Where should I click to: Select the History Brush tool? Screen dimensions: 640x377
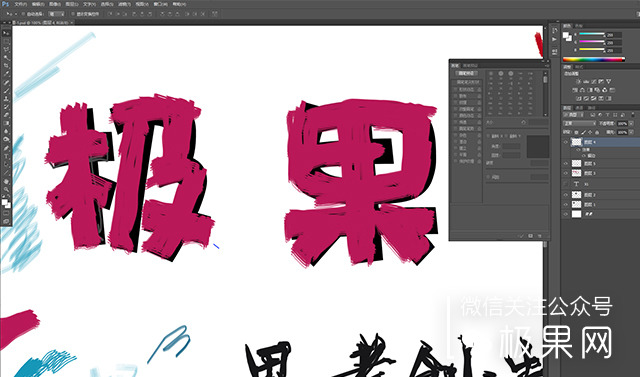tap(6, 106)
